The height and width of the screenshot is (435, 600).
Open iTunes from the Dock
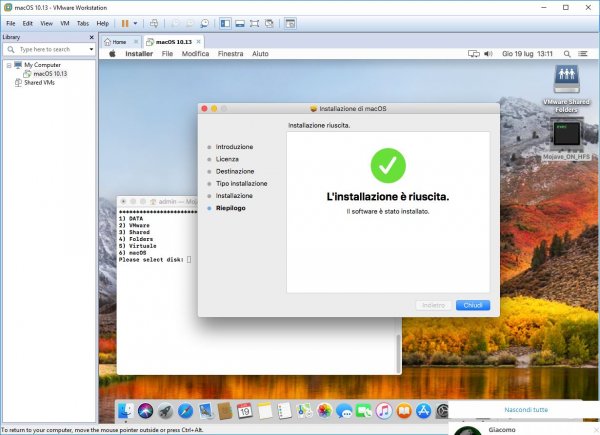tap(384, 411)
